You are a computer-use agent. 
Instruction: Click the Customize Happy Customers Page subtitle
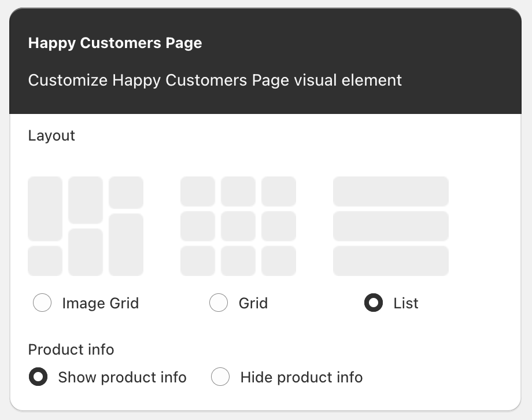click(x=215, y=80)
